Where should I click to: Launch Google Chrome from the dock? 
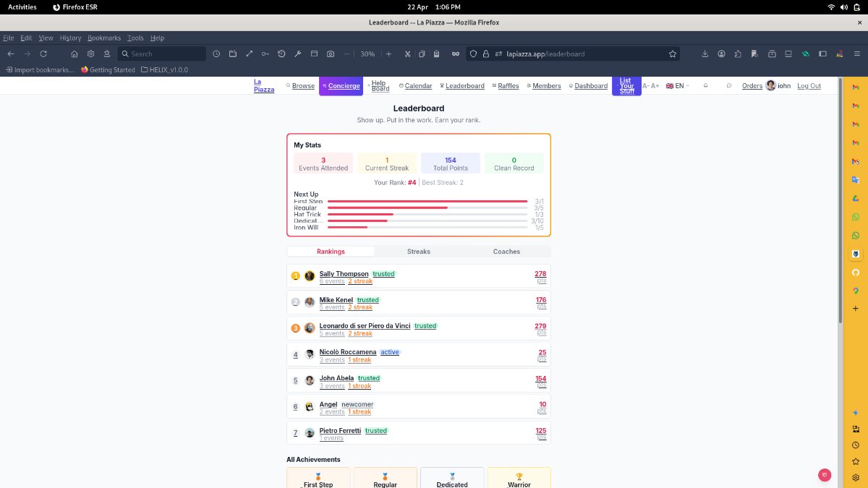click(x=856, y=292)
